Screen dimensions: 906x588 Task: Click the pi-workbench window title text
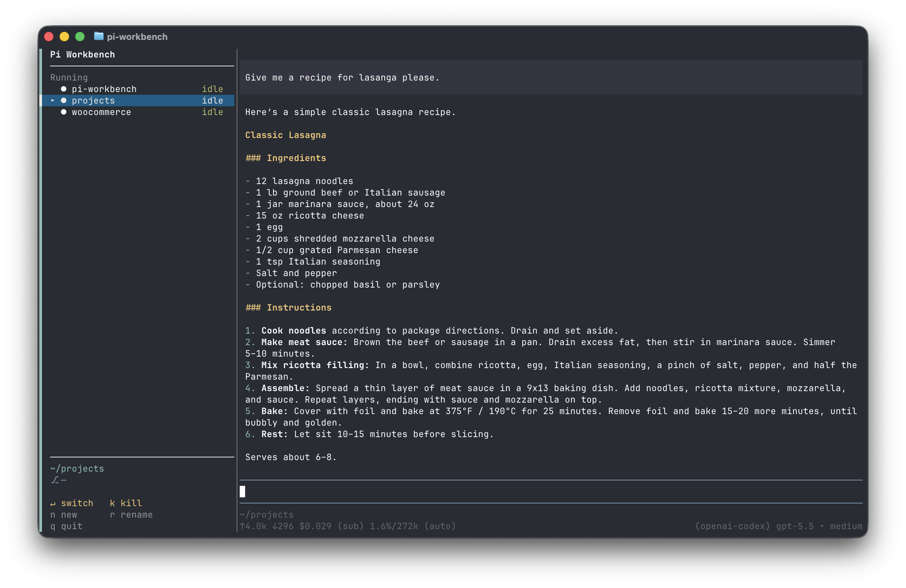pos(137,37)
